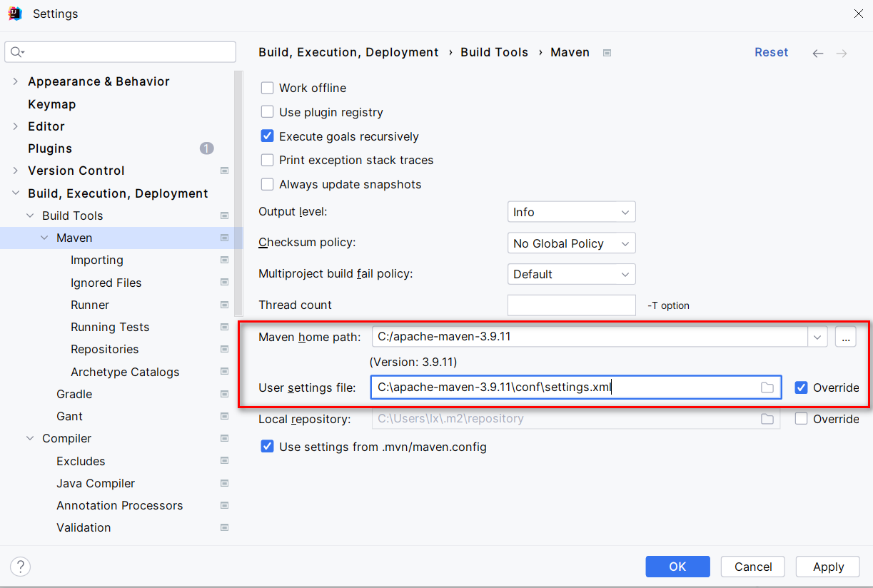Screen dimensions: 873x588
Task: Click project icon on the Maven row
Action: pyautogui.click(x=225, y=238)
